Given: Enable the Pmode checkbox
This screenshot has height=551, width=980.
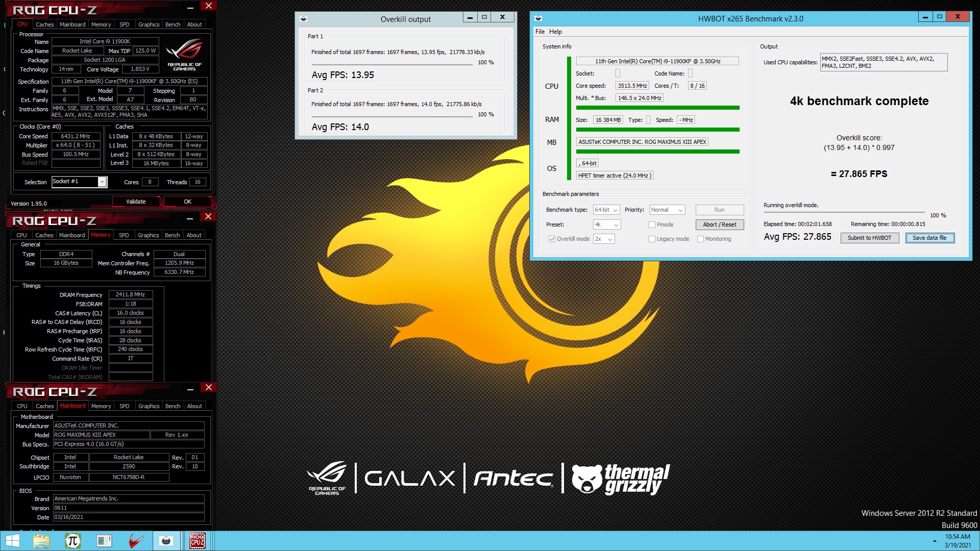Looking at the screenshot, I should click(652, 224).
